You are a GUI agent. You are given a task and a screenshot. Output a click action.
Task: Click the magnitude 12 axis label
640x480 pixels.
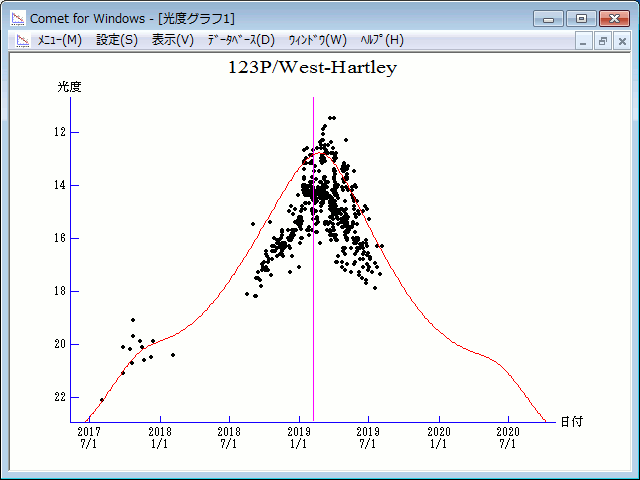point(60,132)
